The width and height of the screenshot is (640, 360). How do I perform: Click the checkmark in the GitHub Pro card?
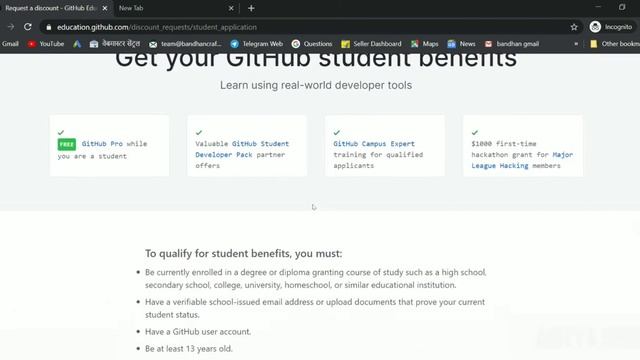click(x=61, y=132)
